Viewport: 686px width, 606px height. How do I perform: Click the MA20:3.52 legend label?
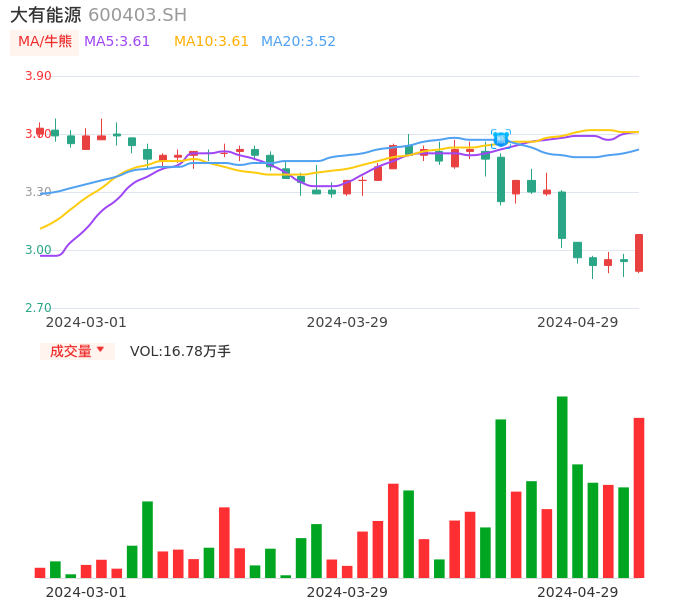pos(298,42)
